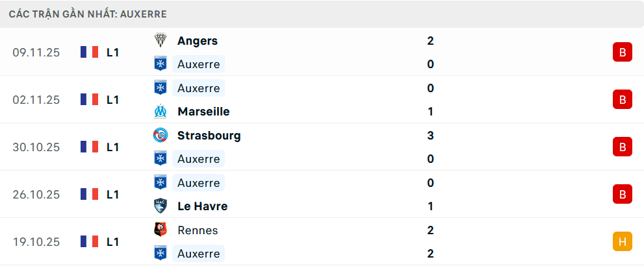Click the L1 league label on 30.10.25
Image resolution: width=644 pixels, height=266 pixels.
pos(112,147)
